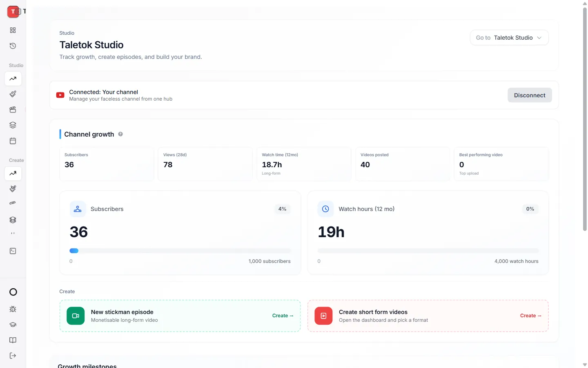Image resolution: width=588 pixels, height=368 pixels.
Task: Click the Create link on Create short form videos
Action: click(531, 316)
